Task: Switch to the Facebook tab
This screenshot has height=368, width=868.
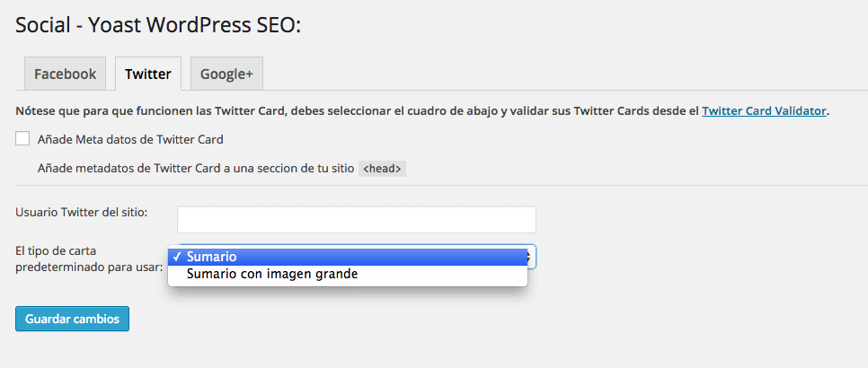Action: click(65, 74)
